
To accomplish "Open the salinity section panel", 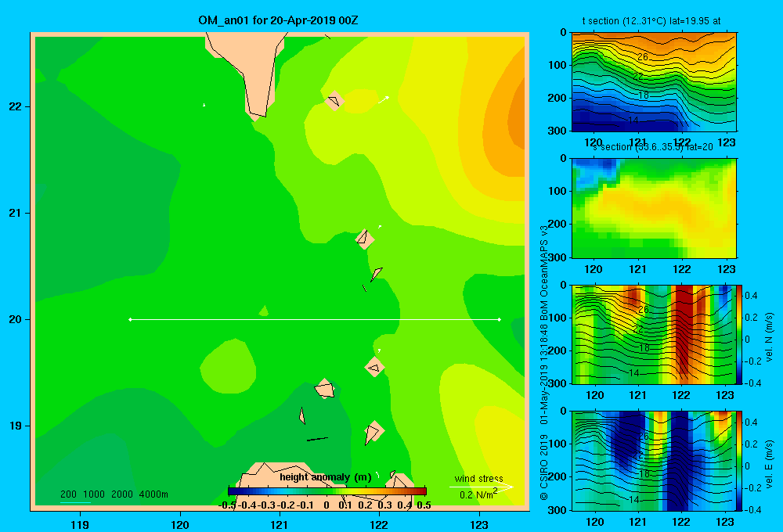I will click(654, 208).
